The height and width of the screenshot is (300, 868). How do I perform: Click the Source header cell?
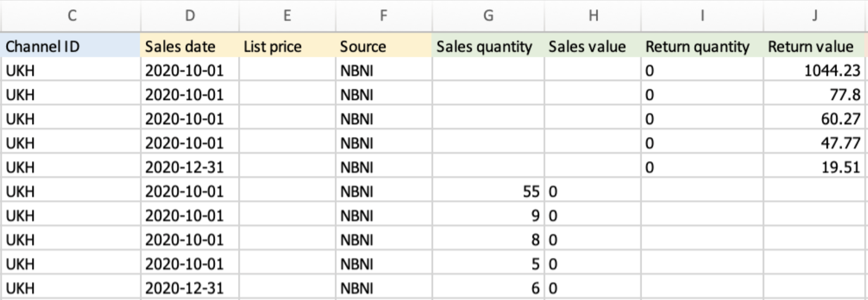pos(384,47)
